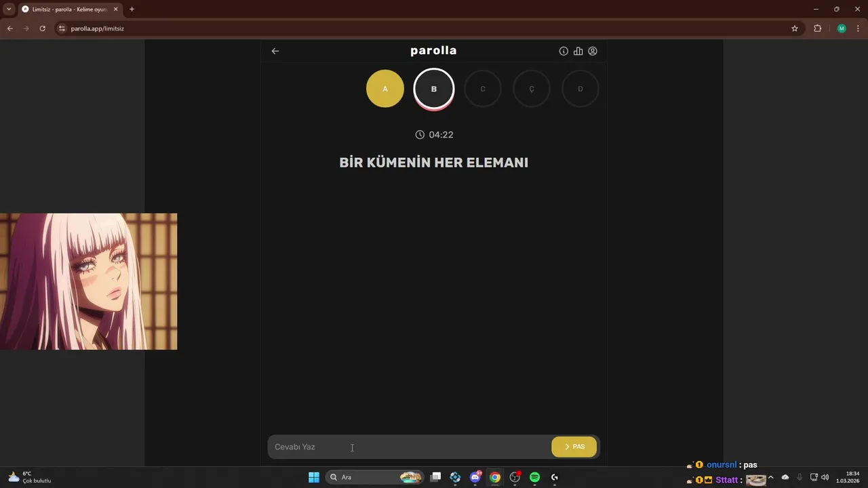Click the site information icon in address bar
This screenshot has height=488, width=868.
[62, 28]
